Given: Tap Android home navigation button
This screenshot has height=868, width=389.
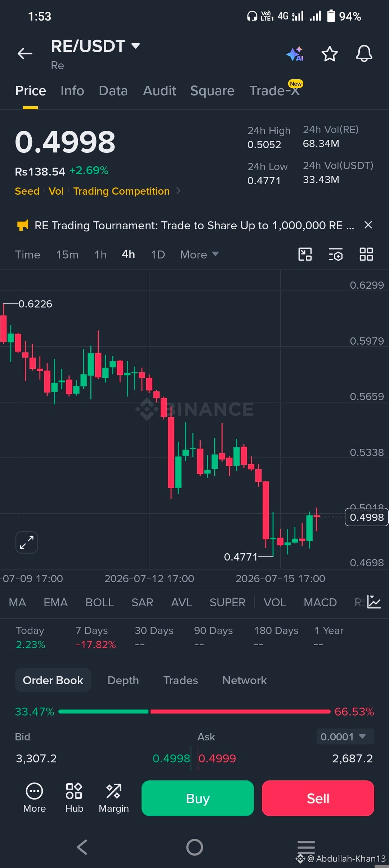Looking at the screenshot, I should (x=194, y=847).
